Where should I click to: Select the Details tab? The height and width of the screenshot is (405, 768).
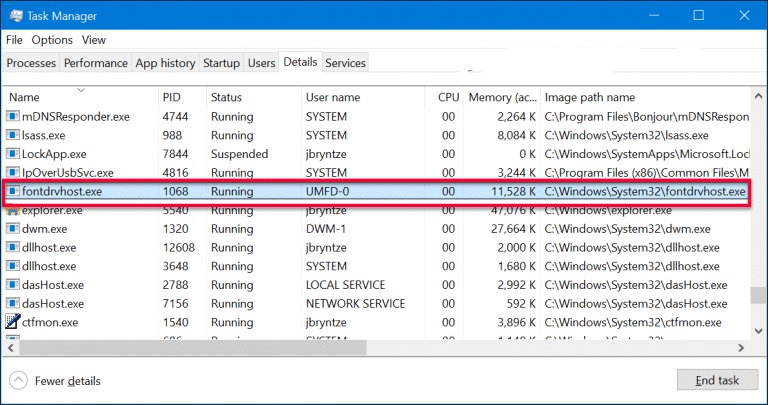[x=300, y=62]
